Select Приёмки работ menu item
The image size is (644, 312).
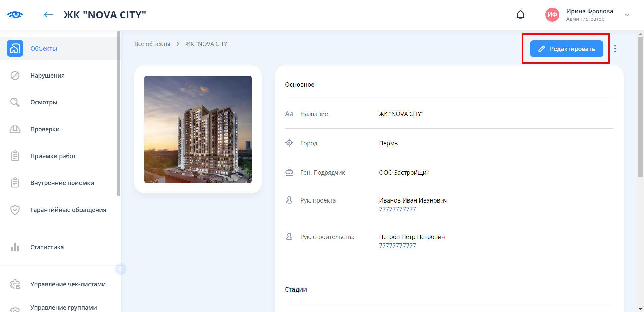click(x=53, y=156)
